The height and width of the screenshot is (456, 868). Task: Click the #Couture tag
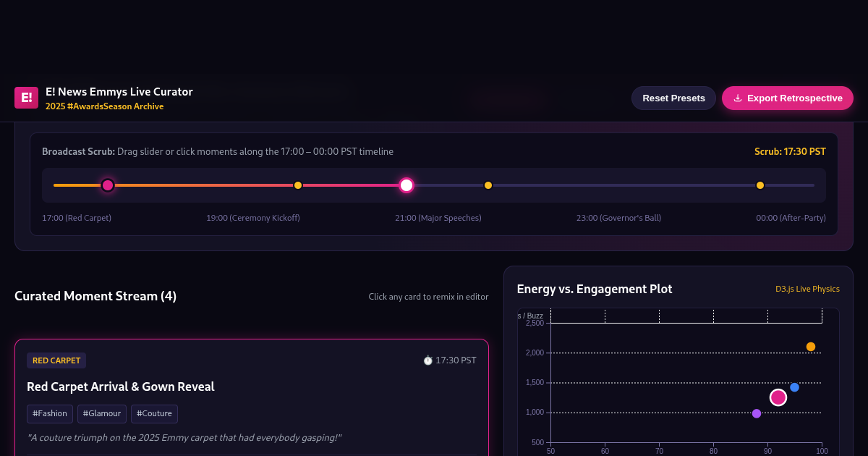tap(154, 414)
